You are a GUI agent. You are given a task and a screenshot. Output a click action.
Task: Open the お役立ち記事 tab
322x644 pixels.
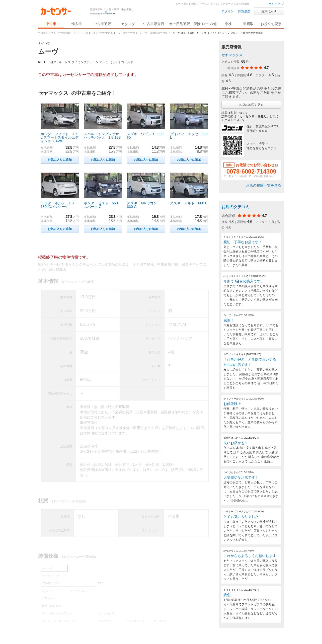click(271, 24)
